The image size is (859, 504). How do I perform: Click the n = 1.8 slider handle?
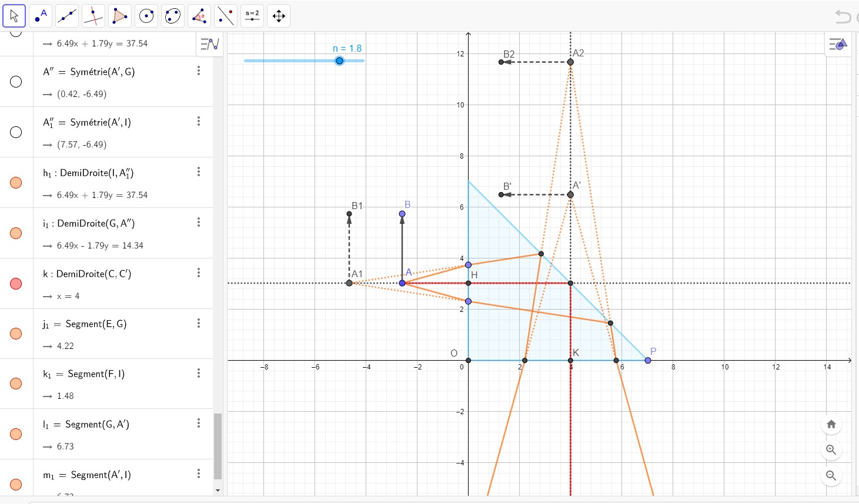point(339,61)
